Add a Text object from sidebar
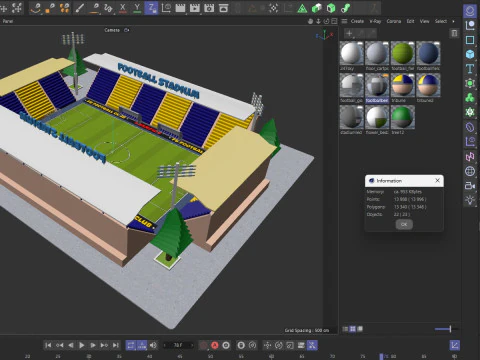This screenshot has width=480, height=360. point(470,69)
